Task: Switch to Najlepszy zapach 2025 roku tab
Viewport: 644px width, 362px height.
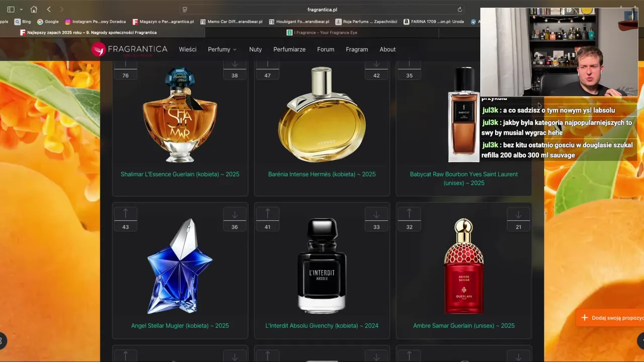Action: click(88, 33)
